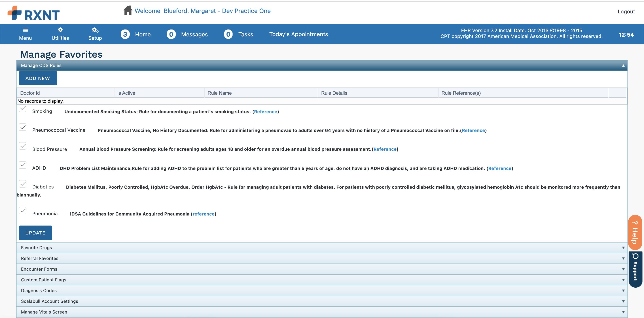Viewport: 644px width, 318px height.
Task: Expand the Manage Vitals Screen section
Action: coord(322,312)
